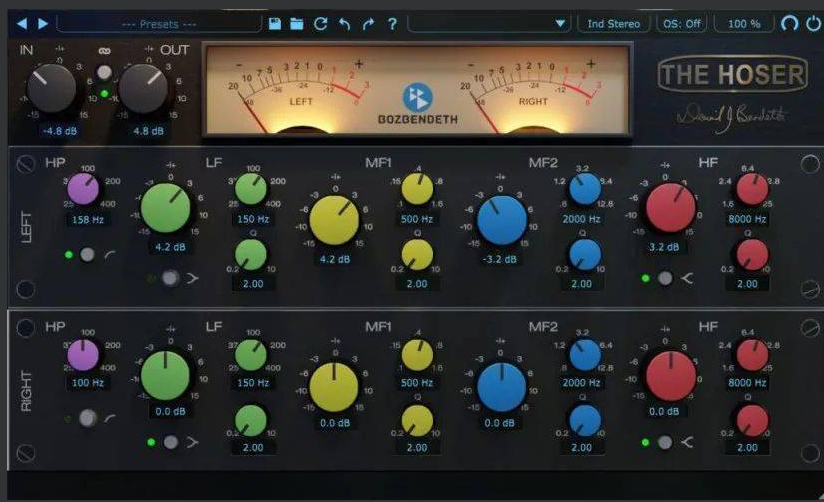
Task: Toggle the RIGHT HF shelf mode button
Action: pyautogui.click(x=665, y=443)
